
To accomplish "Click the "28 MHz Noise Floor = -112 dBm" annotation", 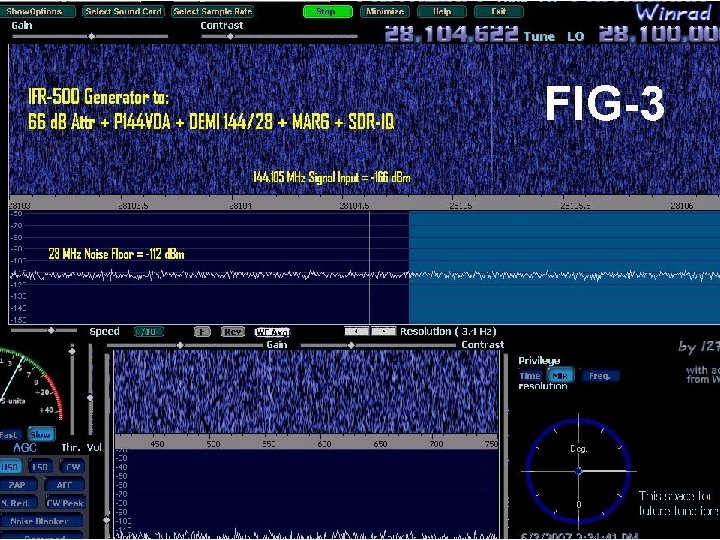I will tap(116, 254).
